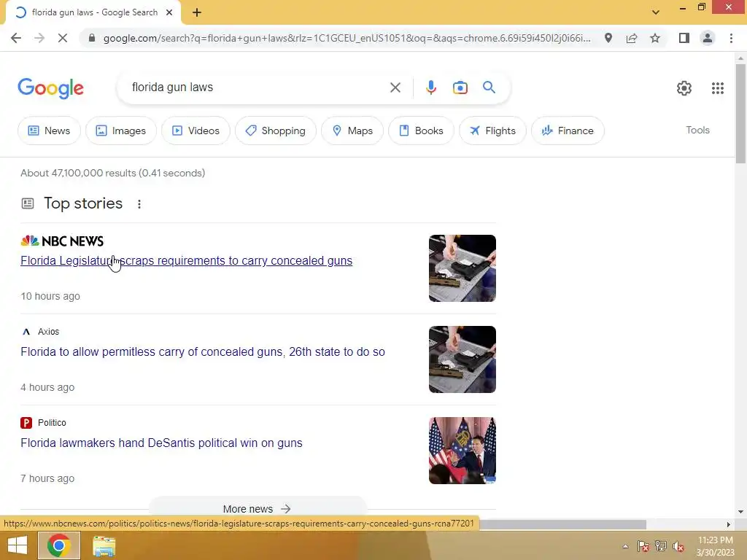This screenshot has width=747, height=560.
Task: Click the 10 hours ago timestamp
Action: point(50,296)
